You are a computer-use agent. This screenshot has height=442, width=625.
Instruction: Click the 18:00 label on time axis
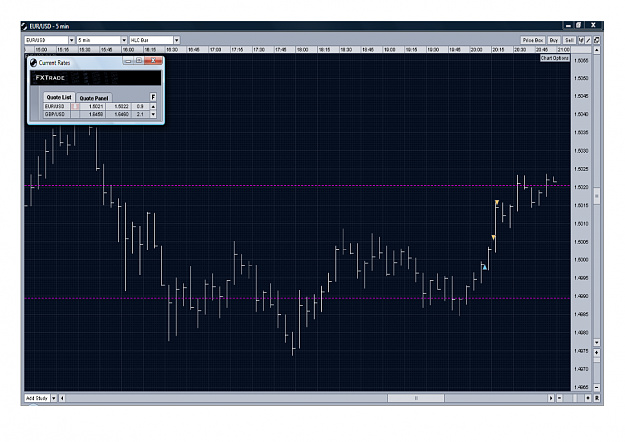pyautogui.click(x=302, y=50)
